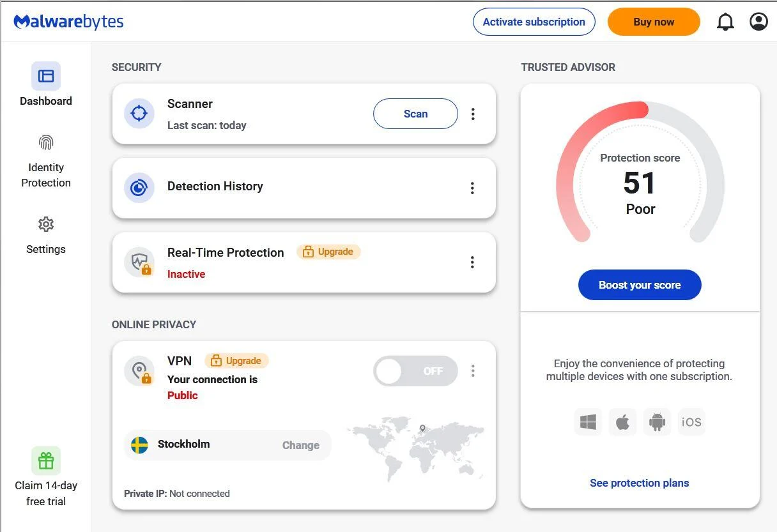The width and height of the screenshot is (777, 532).
Task: Click Claim 14-day free trial text
Action: click(46, 493)
